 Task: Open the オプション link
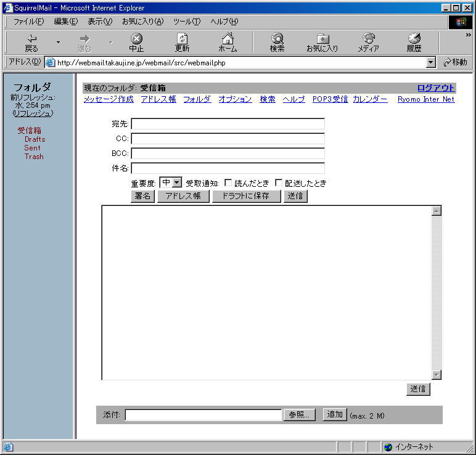[236, 99]
